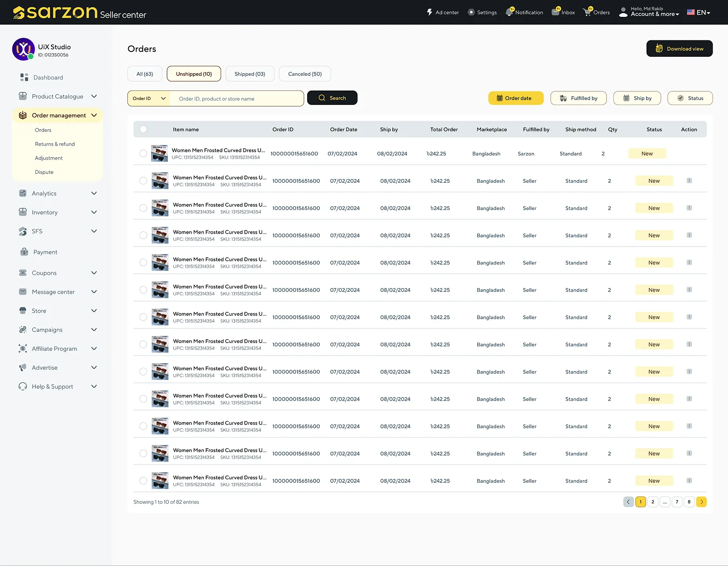
Task: Click the Help & Support headset icon
Action: point(23,386)
